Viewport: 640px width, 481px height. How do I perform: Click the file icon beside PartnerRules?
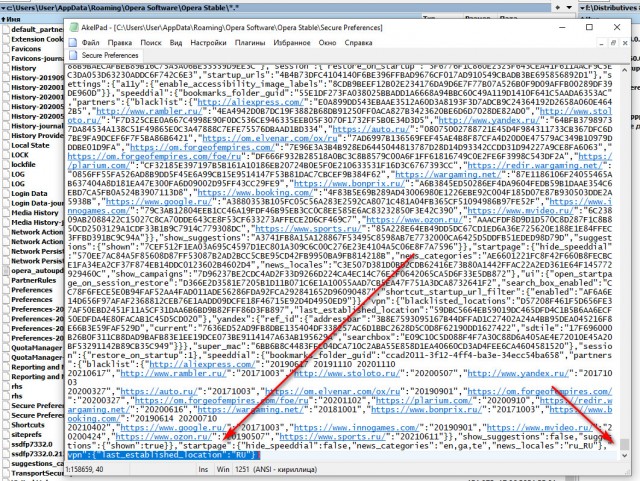pos(6,281)
